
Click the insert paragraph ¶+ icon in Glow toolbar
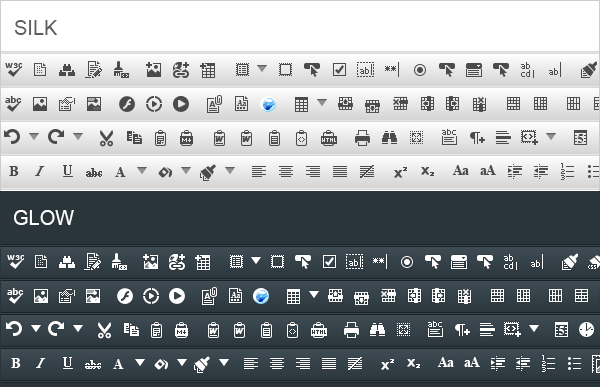462,330
